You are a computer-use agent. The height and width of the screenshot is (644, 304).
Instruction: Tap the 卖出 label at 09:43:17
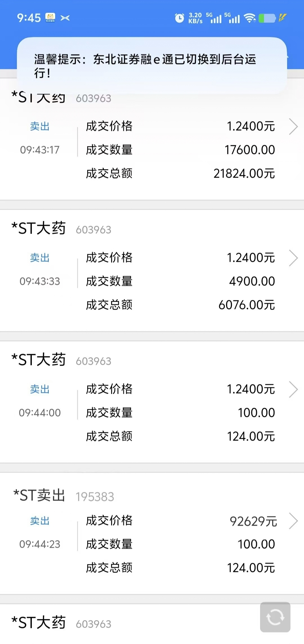(x=40, y=126)
